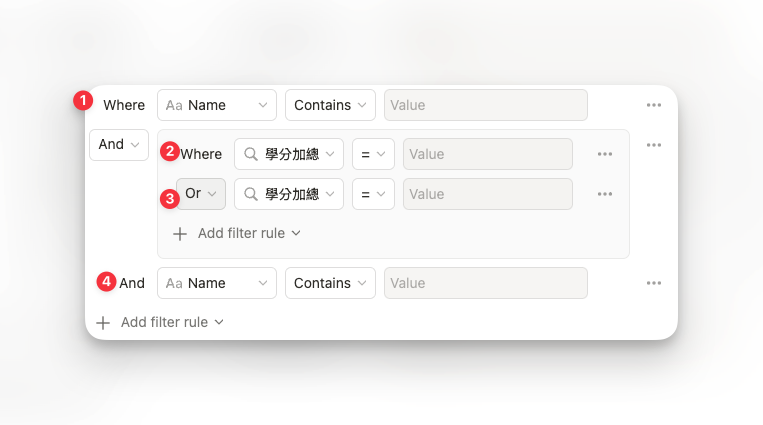Change the Or operator dropdown
The image size is (763, 425).
200,194
